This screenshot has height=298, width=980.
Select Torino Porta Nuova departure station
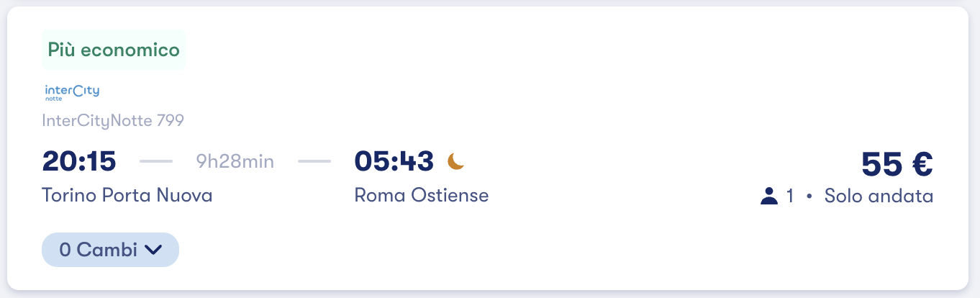127,195
